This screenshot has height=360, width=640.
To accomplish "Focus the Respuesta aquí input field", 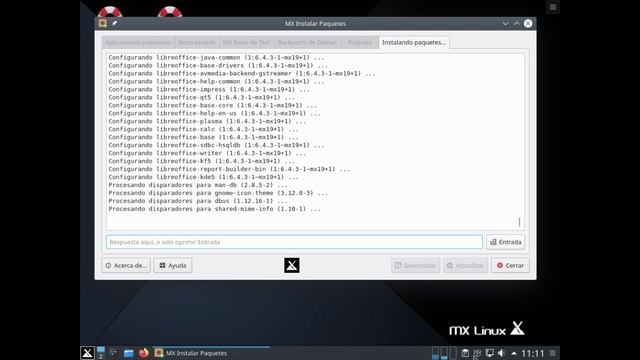I will [294, 242].
